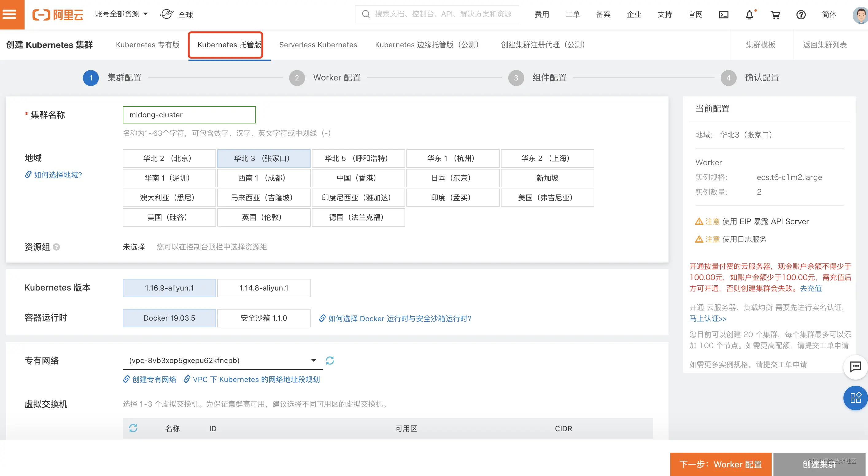Click resource group help icon
The height and width of the screenshot is (476, 868).
click(x=56, y=247)
